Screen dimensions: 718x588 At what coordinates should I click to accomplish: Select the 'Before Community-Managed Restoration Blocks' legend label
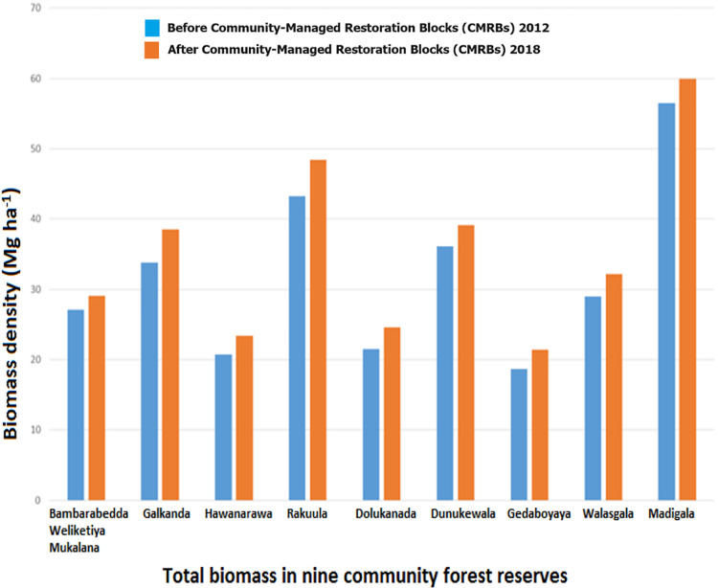point(358,28)
